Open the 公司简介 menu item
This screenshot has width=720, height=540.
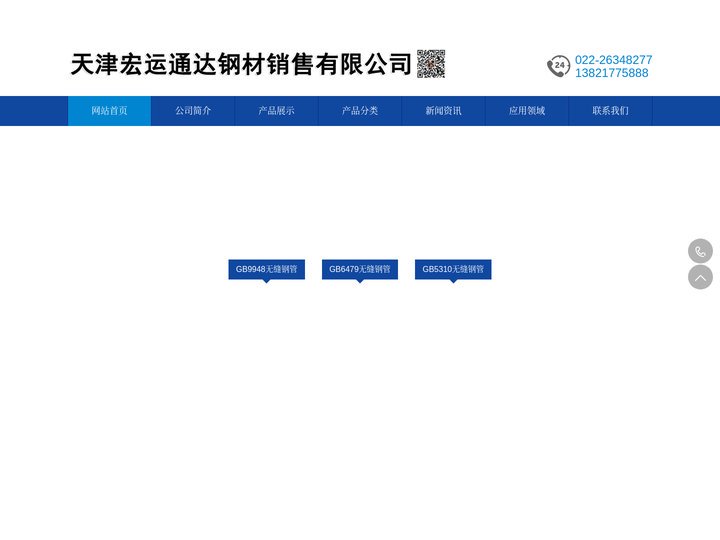(x=193, y=111)
